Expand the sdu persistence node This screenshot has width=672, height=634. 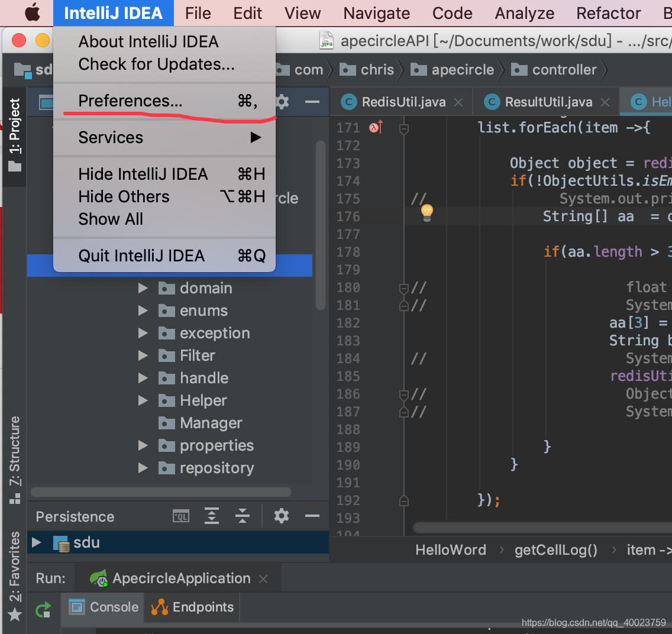point(37,542)
